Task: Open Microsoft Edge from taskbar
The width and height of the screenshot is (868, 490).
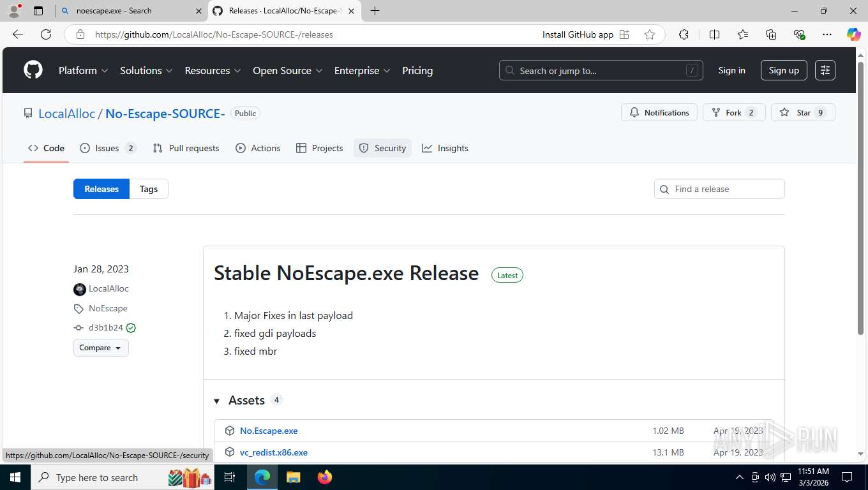Action: pos(262,477)
